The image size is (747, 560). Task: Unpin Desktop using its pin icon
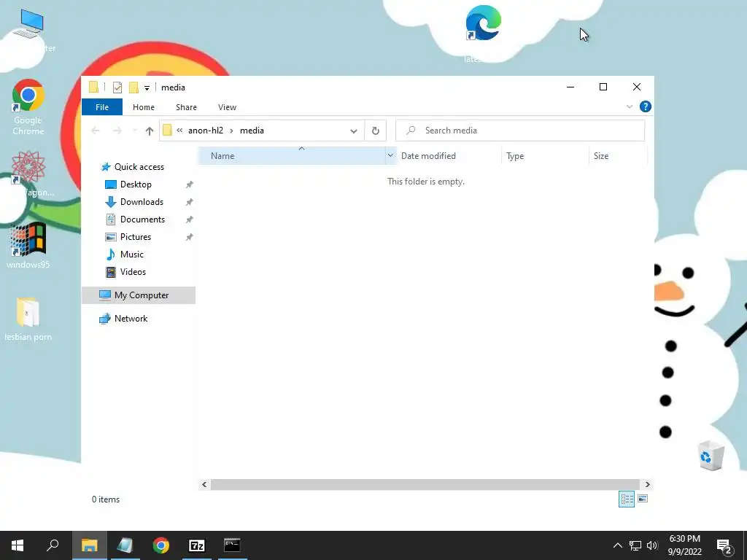click(x=189, y=184)
